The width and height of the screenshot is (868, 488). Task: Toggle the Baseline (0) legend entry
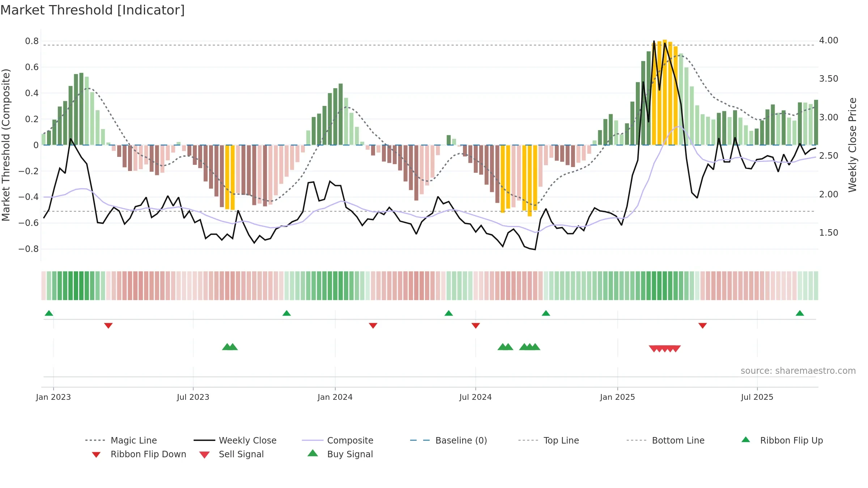(448, 440)
